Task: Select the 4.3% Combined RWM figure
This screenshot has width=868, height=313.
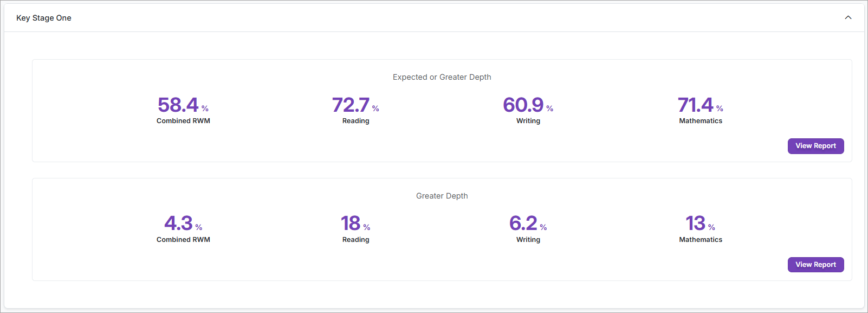Action: coord(179,223)
